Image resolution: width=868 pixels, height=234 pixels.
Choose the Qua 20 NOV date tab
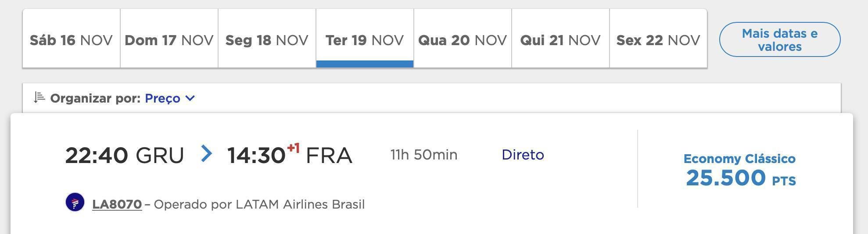(x=463, y=39)
